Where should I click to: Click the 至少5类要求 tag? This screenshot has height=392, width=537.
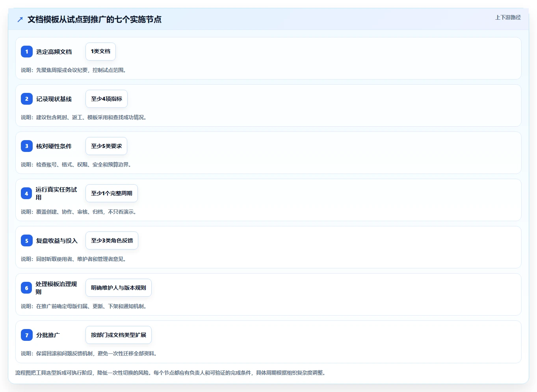106,146
